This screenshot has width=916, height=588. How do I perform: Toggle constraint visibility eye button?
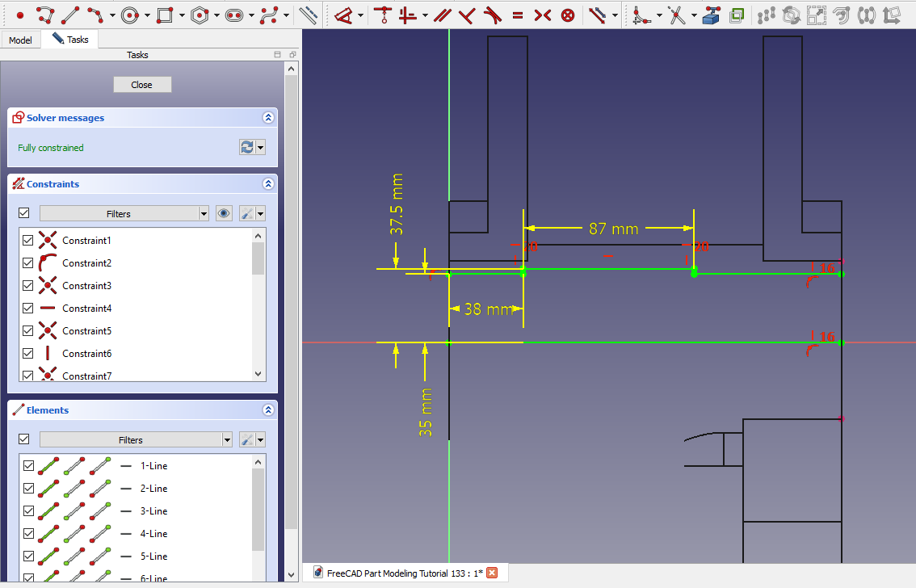coord(225,214)
